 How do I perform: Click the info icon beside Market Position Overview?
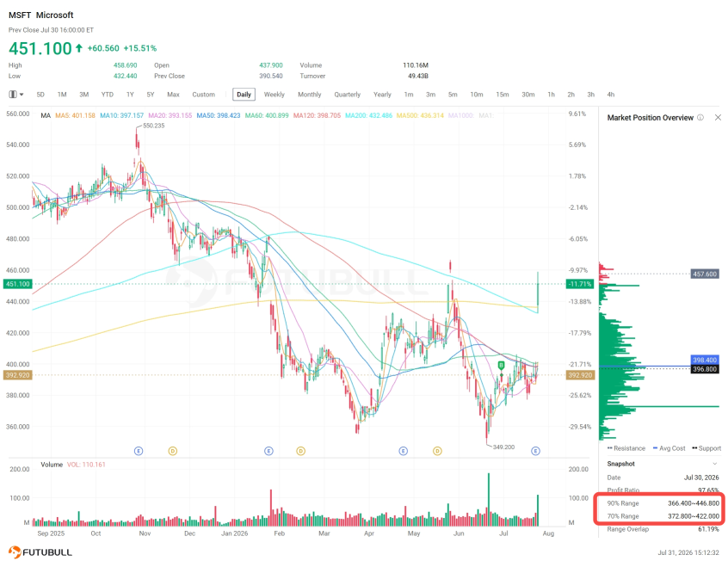(x=700, y=118)
